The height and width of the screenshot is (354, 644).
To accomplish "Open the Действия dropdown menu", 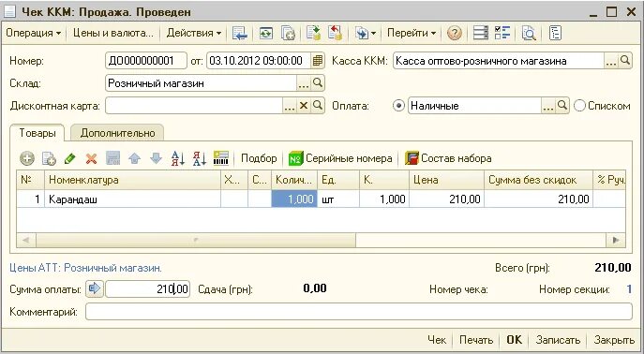I will tap(194, 33).
